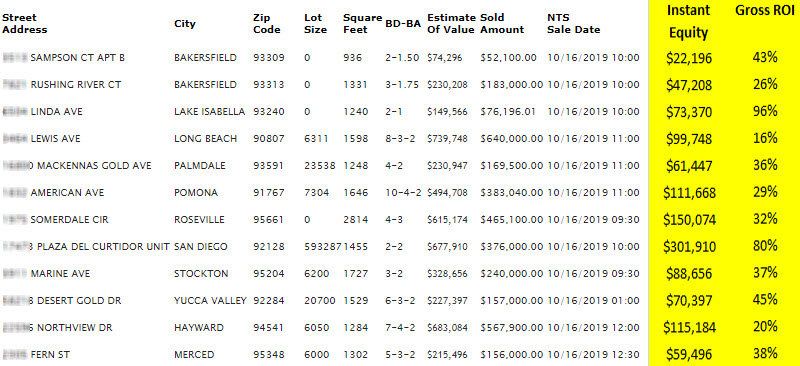This screenshot has height=366, width=800.
Task: Click the Instant Equity heading
Action: (x=688, y=21)
